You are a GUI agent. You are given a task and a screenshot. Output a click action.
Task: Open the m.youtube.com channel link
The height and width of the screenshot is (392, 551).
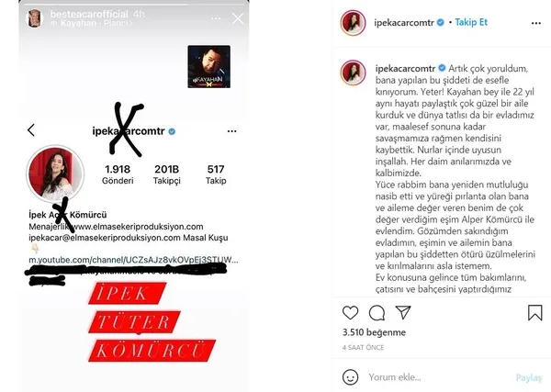[133, 260]
